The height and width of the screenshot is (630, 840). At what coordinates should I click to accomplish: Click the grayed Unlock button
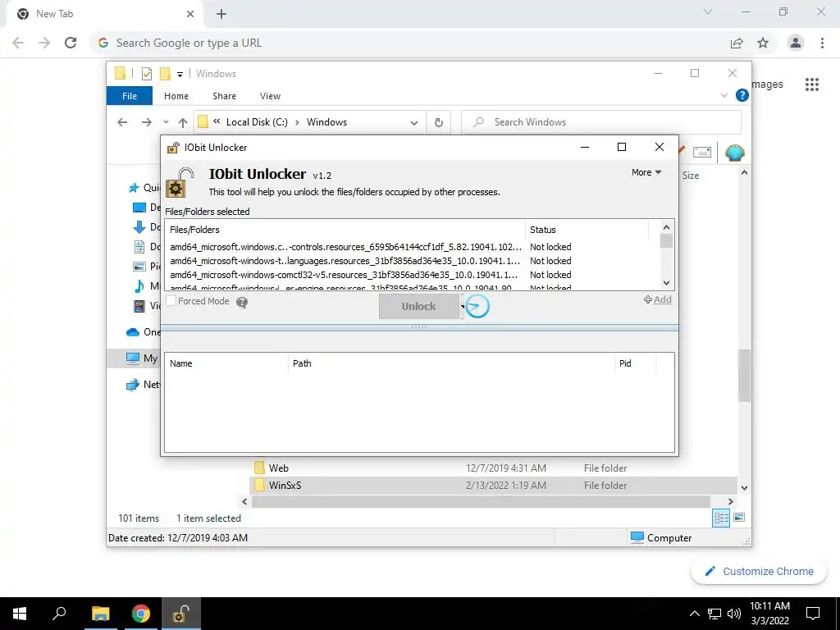(x=419, y=307)
